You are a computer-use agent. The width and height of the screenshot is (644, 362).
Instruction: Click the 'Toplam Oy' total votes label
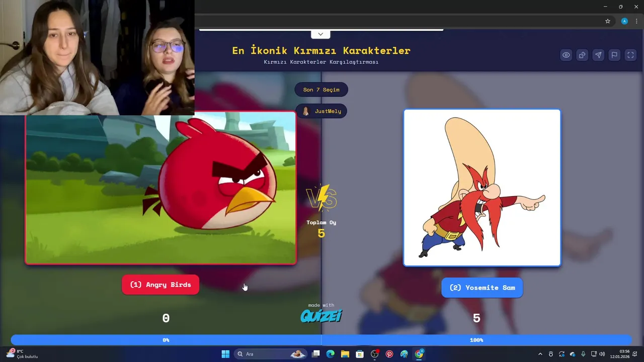321,222
